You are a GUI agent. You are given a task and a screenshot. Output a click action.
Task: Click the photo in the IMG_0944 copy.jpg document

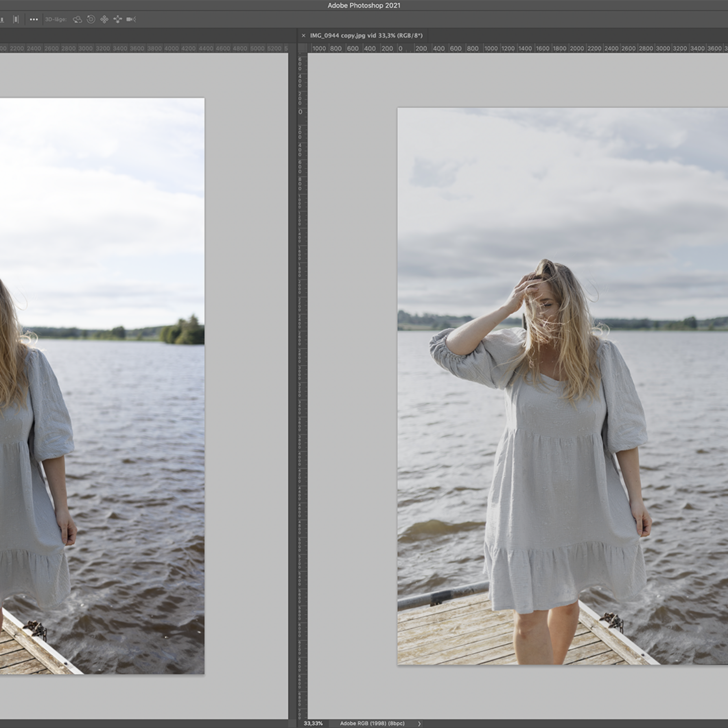point(563,386)
